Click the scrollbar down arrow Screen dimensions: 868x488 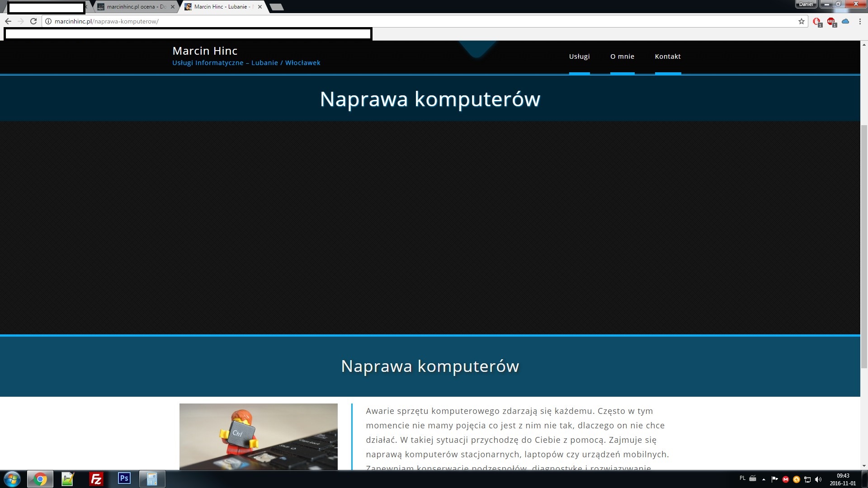click(864, 466)
